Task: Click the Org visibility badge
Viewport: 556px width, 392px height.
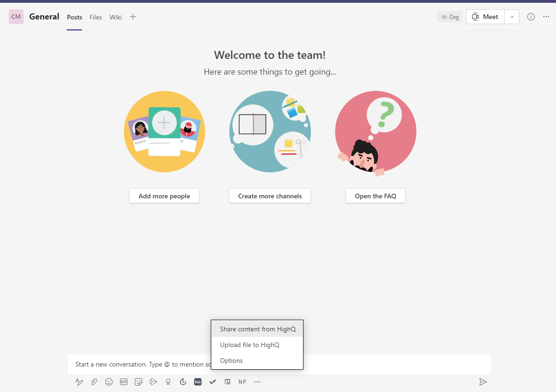Action: coord(449,17)
